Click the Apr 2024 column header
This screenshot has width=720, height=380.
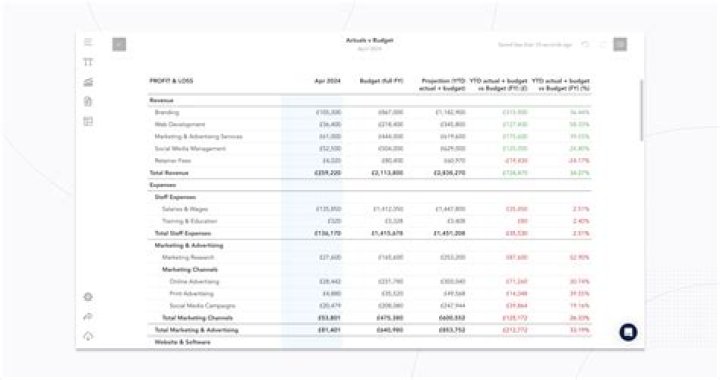(x=327, y=81)
